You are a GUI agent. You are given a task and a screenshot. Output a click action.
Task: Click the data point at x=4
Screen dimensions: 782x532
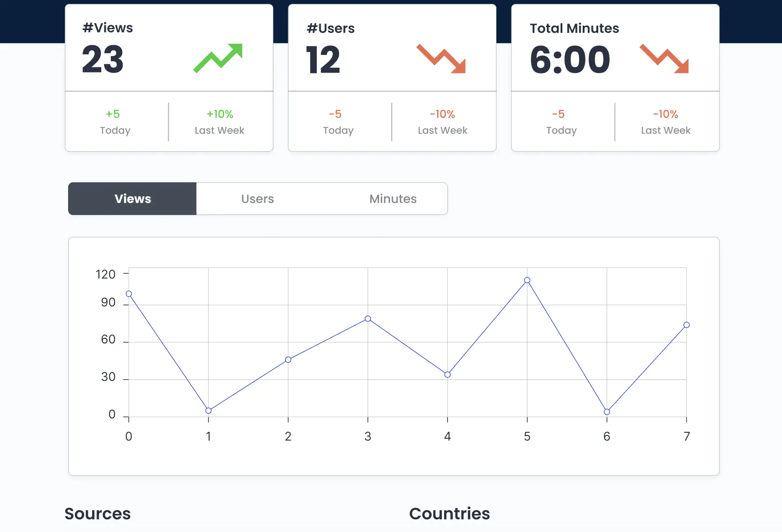[x=448, y=374]
